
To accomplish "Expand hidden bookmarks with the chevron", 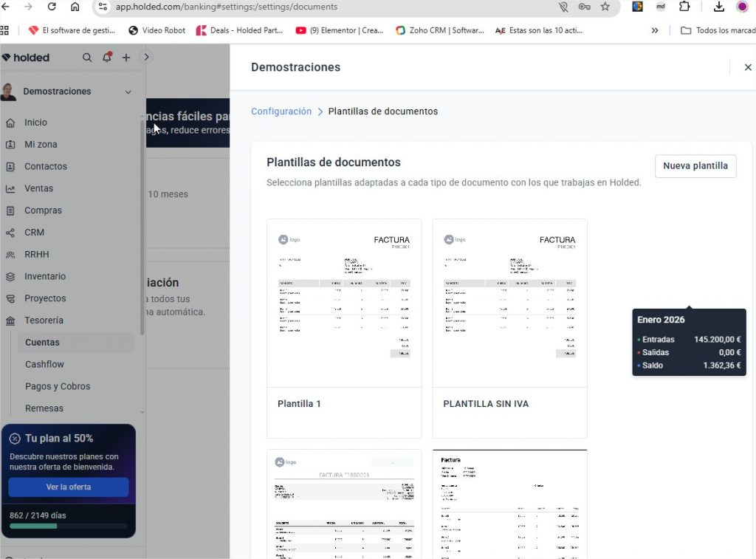I will 655,30.
